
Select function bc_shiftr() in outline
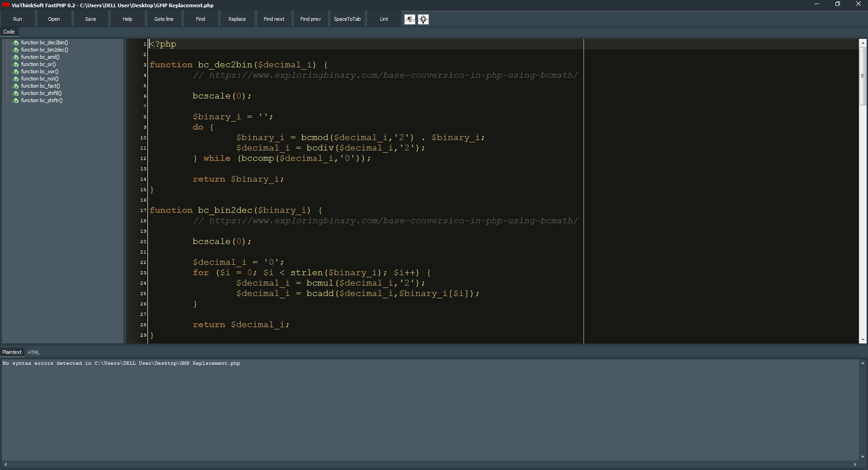coord(42,100)
